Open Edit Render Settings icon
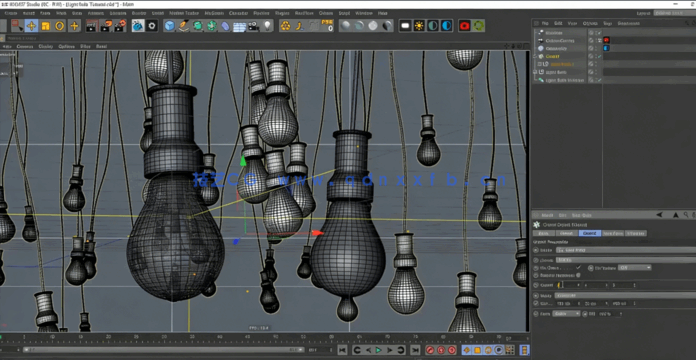 click(x=120, y=26)
